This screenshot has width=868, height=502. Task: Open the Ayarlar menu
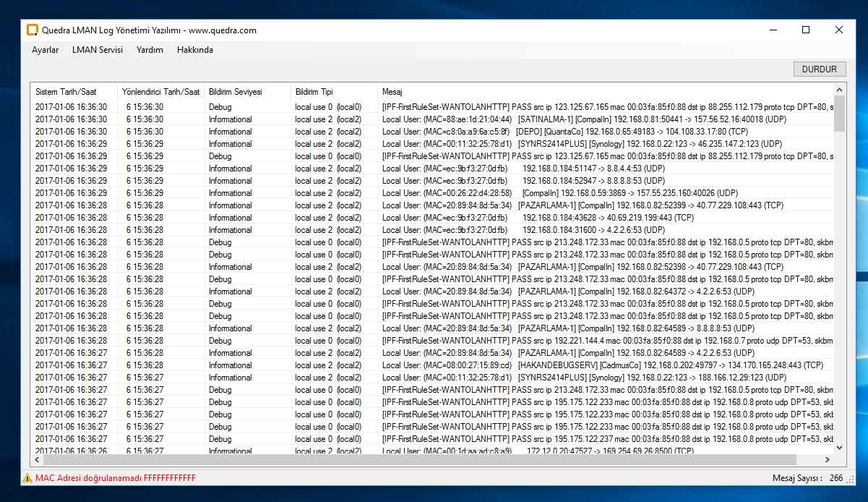tap(45, 50)
